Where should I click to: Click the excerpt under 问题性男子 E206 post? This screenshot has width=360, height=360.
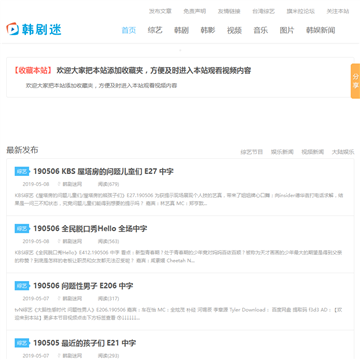179,314
